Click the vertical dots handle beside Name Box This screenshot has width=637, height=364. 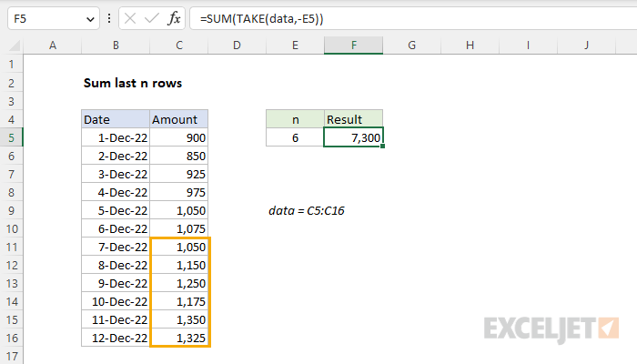click(x=109, y=19)
